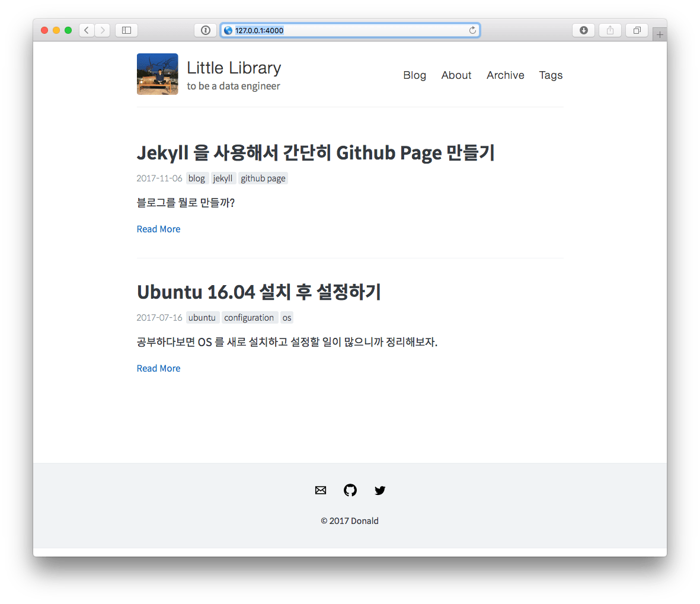Open the Twitter icon in the footer

point(380,490)
